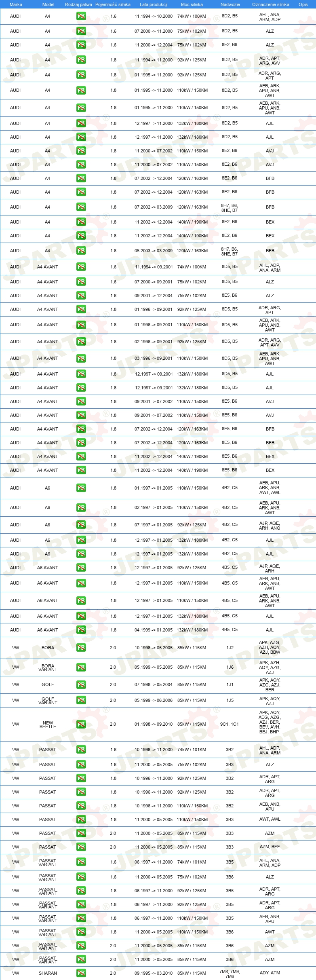Select the '10.1998 -> 05.2005' production years cell

(x=154, y=648)
